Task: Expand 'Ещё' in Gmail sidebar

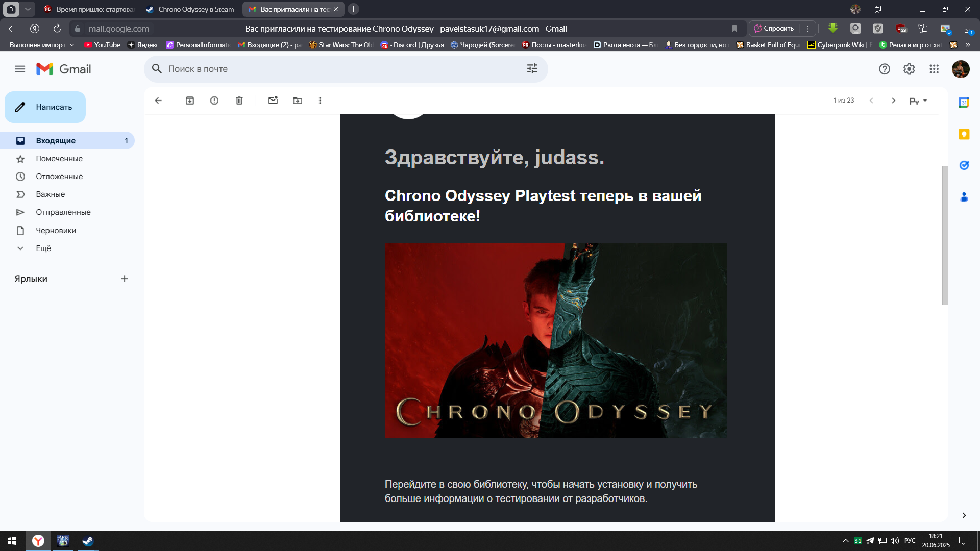Action: 43,248
